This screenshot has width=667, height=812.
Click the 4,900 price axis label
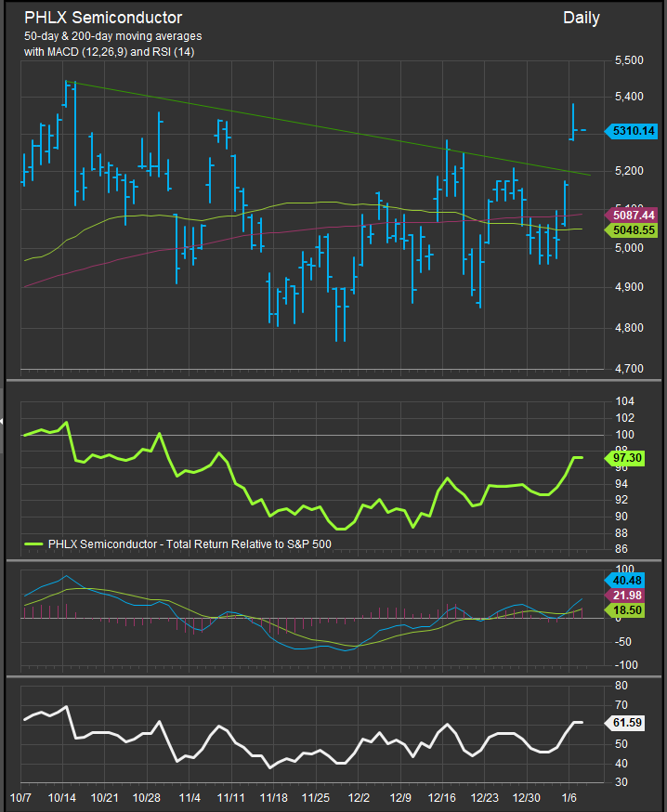point(629,287)
